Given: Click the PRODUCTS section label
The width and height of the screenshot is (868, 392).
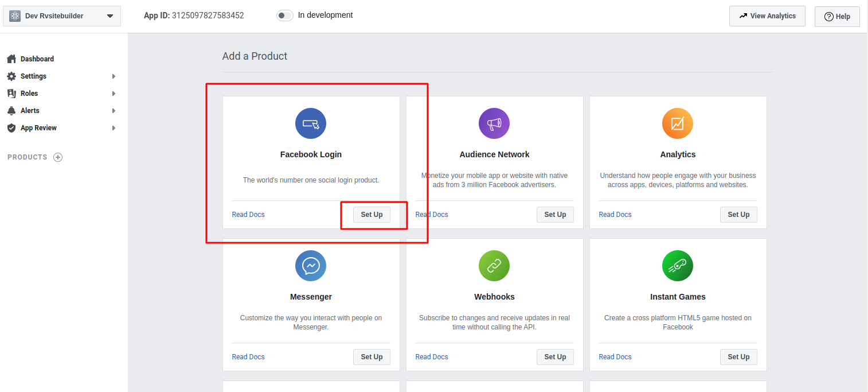Looking at the screenshot, I should [28, 157].
